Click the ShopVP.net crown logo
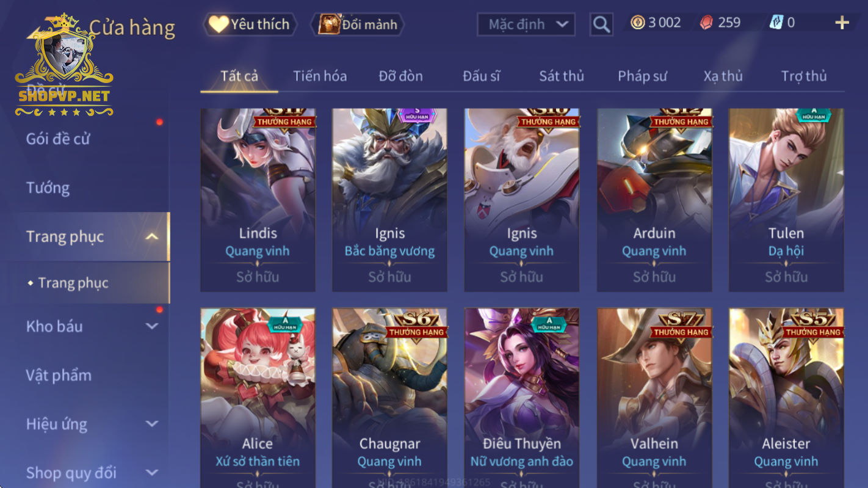 (64, 64)
